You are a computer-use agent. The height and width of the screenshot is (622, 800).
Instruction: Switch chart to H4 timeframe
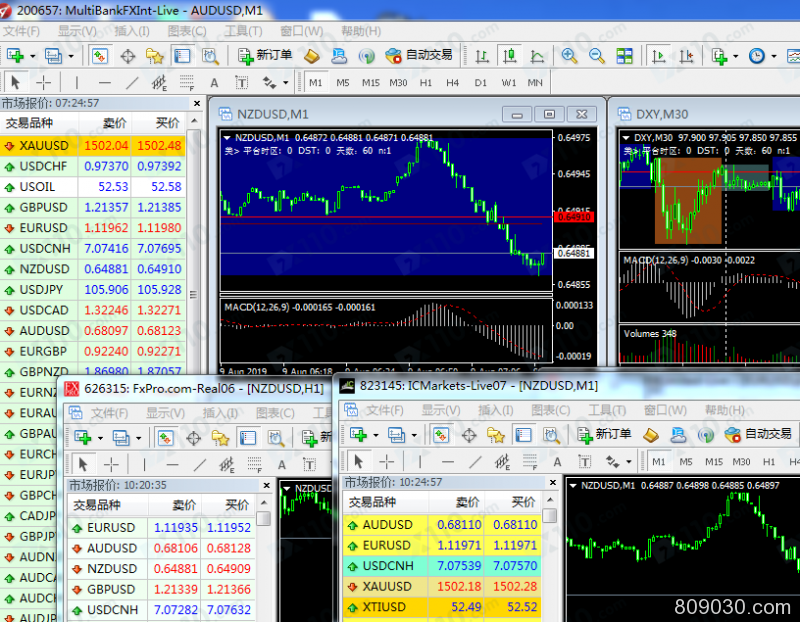pos(453,83)
